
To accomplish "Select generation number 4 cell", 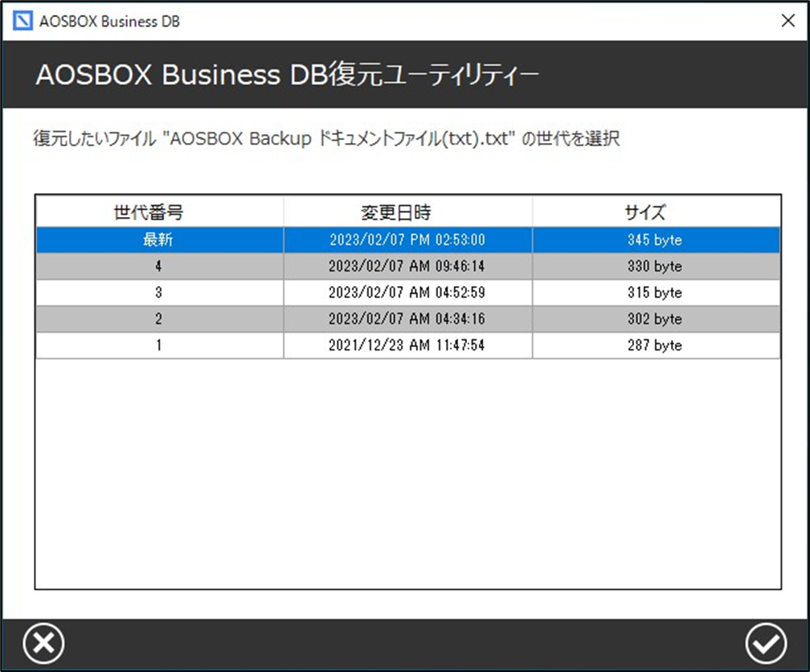I will 160,266.
